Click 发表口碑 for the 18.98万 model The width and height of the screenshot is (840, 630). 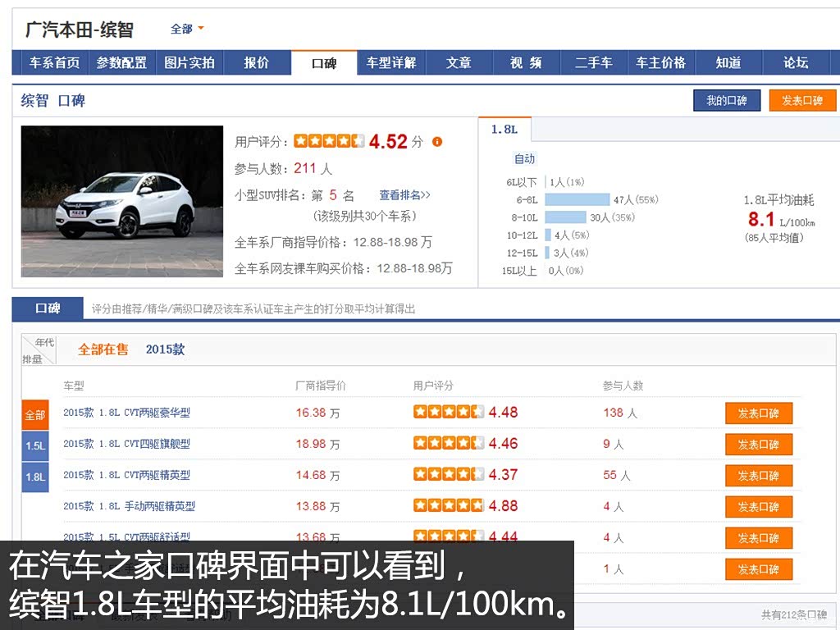759,445
